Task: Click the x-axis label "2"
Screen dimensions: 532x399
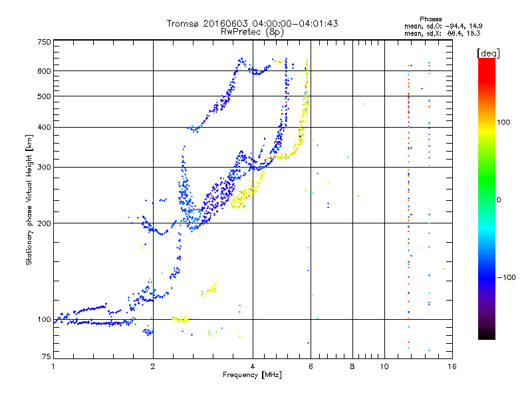Action: tap(153, 366)
